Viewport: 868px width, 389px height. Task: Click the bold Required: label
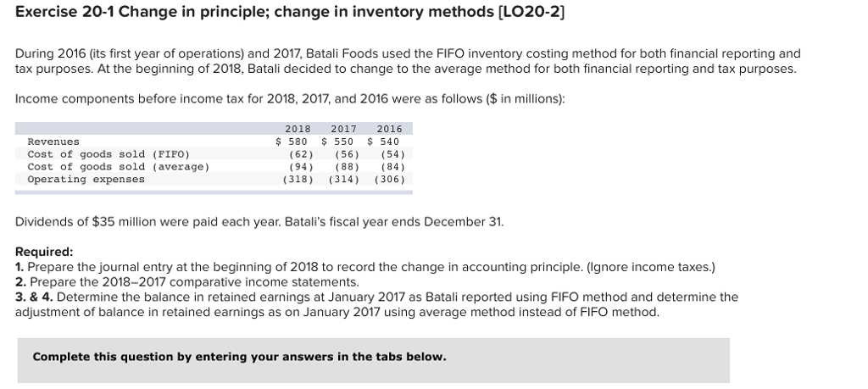point(44,252)
